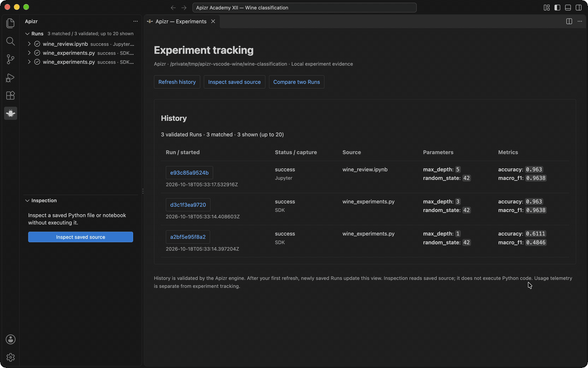
Task: Open the Accounts icon in activity bar
Action: point(11,339)
